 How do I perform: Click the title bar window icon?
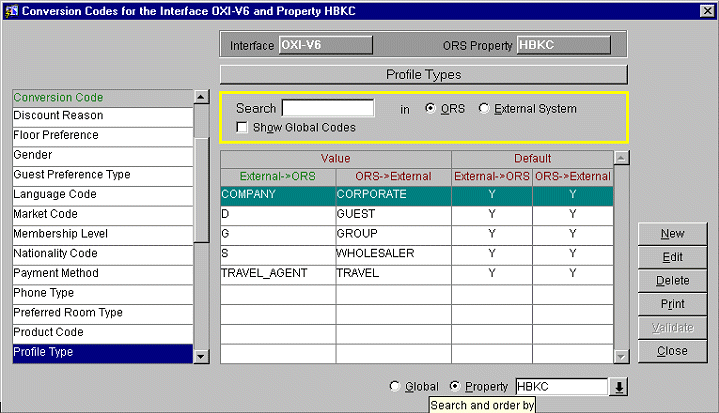pos(11,10)
